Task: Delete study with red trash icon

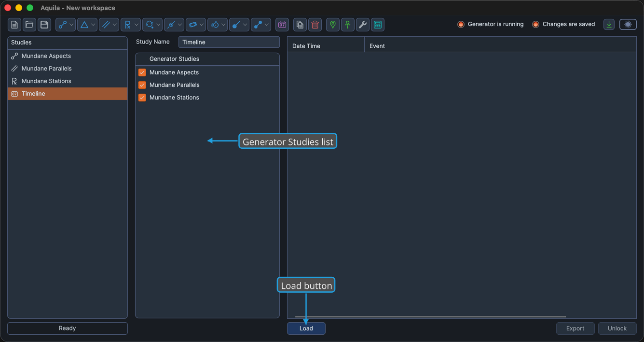Action: click(315, 25)
